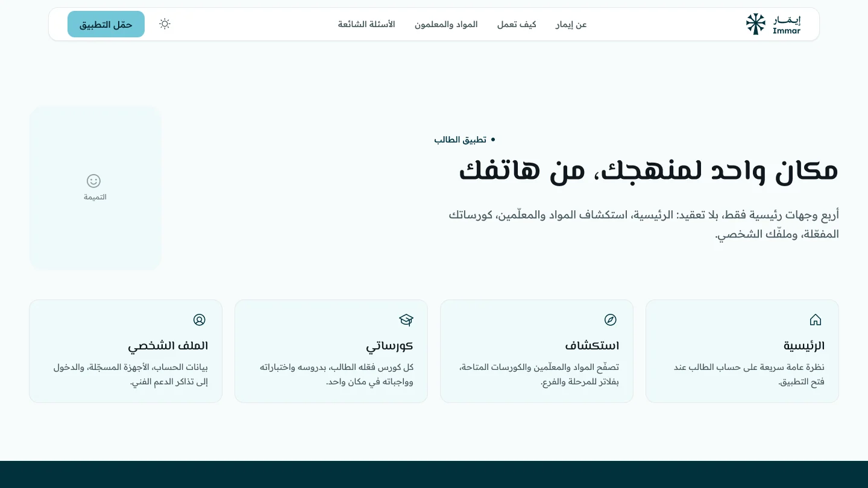Screen dimensions: 868x488
Task: Open the عن إيمار nav link
Action: [x=571, y=25]
